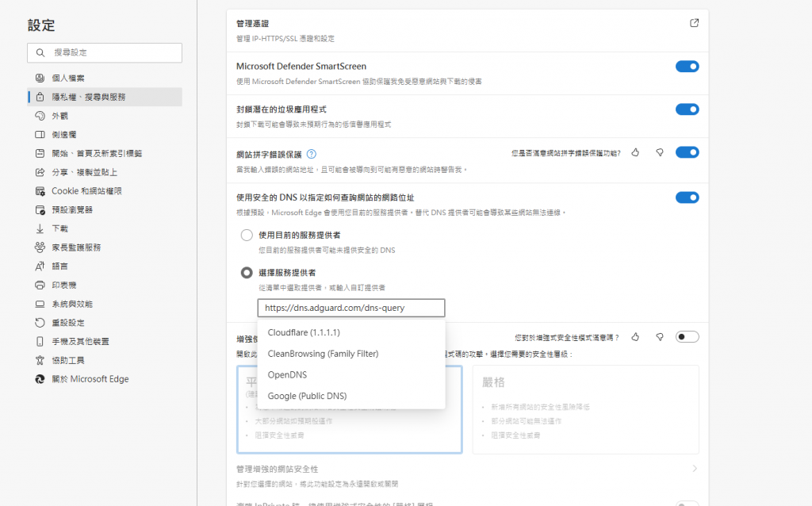Select use current service provider radio
The width and height of the screenshot is (812, 506).
247,235
